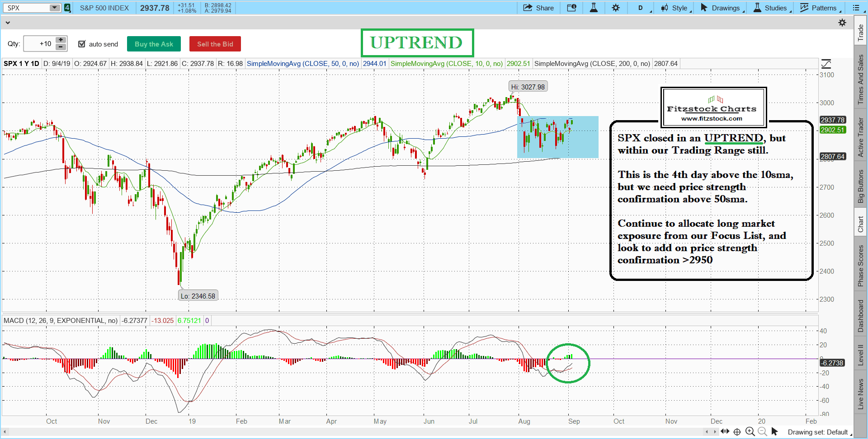The width and height of the screenshot is (868, 439).
Task: Click the beaker analysis icon in the top toolbar
Action: coord(594,8)
